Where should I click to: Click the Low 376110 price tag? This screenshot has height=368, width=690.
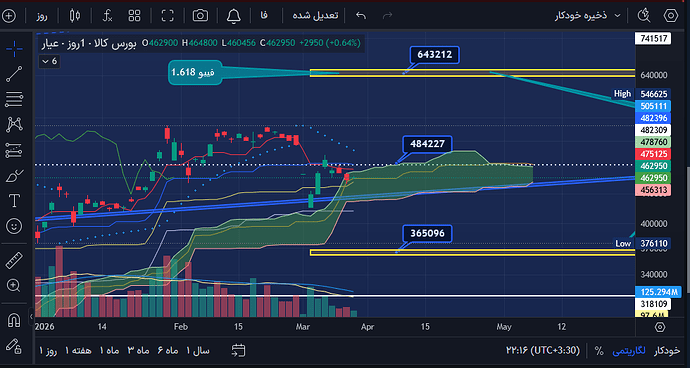[x=642, y=243]
